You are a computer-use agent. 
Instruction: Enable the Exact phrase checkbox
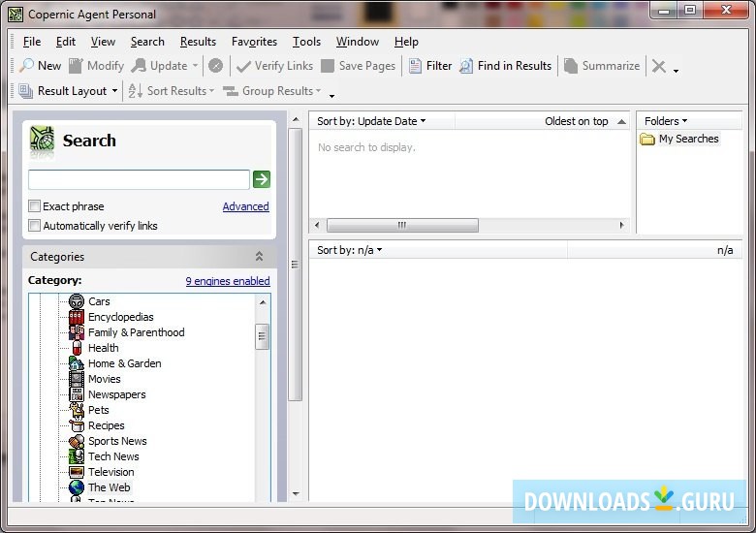(35, 206)
